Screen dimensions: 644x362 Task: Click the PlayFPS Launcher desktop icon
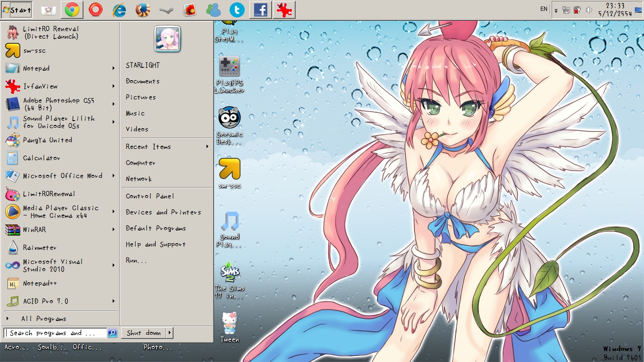tap(230, 74)
